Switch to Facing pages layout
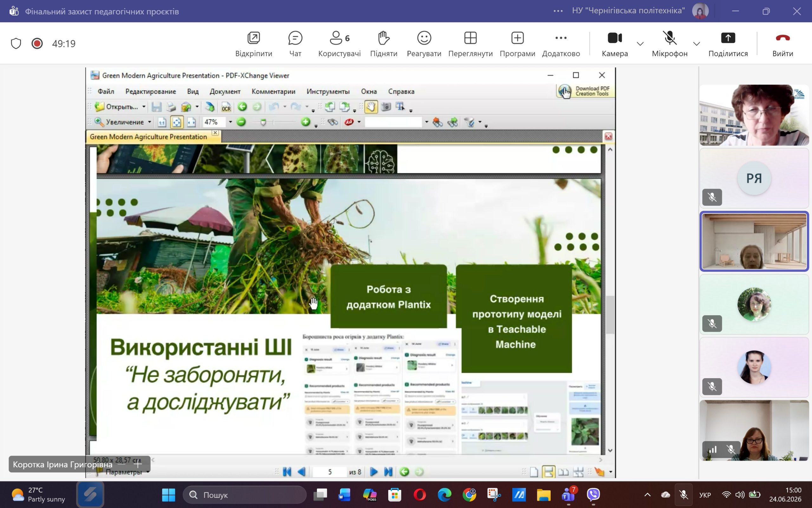The width and height of the screenshot is (812, 508). coord(563,472)
